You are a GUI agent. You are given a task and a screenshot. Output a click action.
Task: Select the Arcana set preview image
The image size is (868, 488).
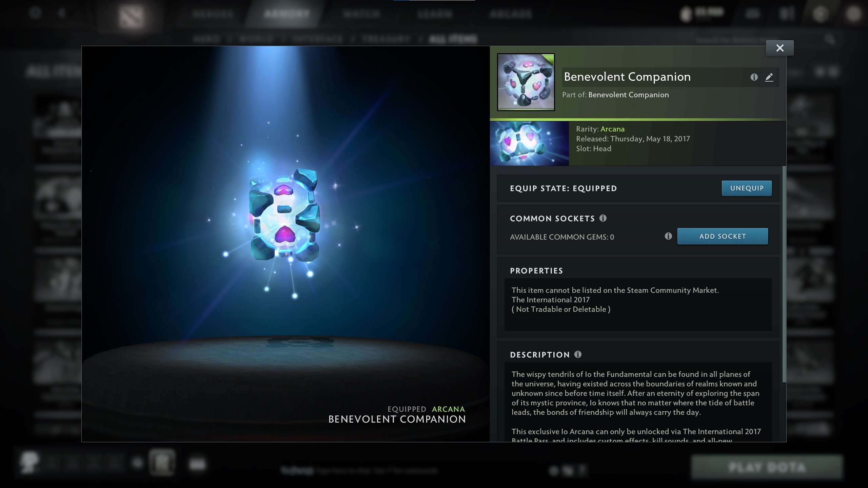click(529, 143)
